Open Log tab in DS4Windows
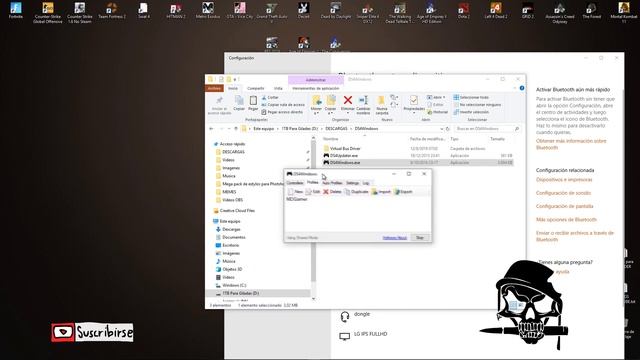640x360 pixels. click(366, 183)
